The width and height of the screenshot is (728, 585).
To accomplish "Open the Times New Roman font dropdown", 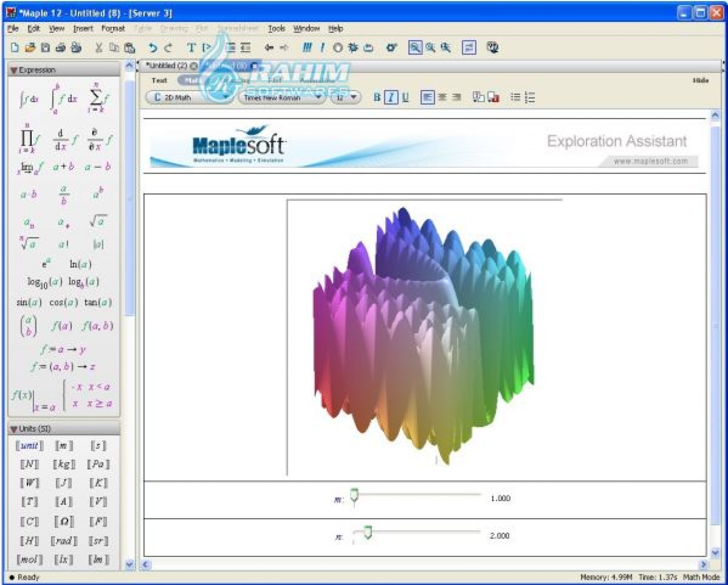I will pos(318,97).
